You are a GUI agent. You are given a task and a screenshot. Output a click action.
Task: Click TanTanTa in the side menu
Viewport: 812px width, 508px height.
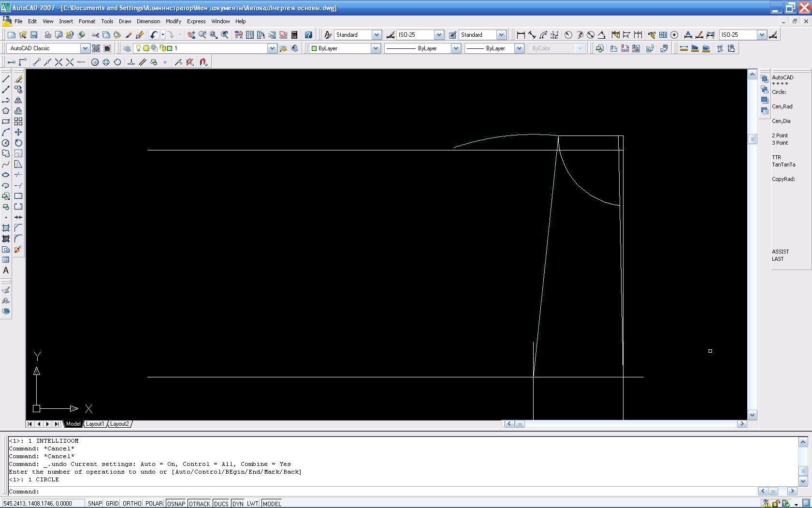[x=783, y=164]
